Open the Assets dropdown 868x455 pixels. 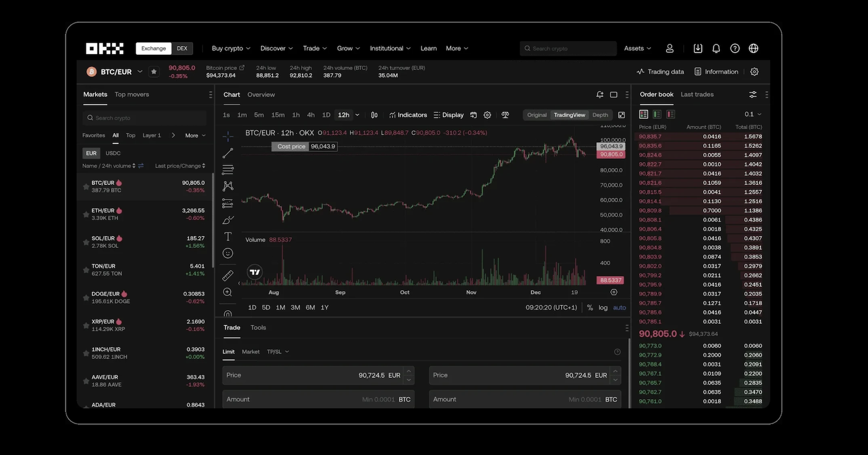pyautogui.click(x=637, y=48)
